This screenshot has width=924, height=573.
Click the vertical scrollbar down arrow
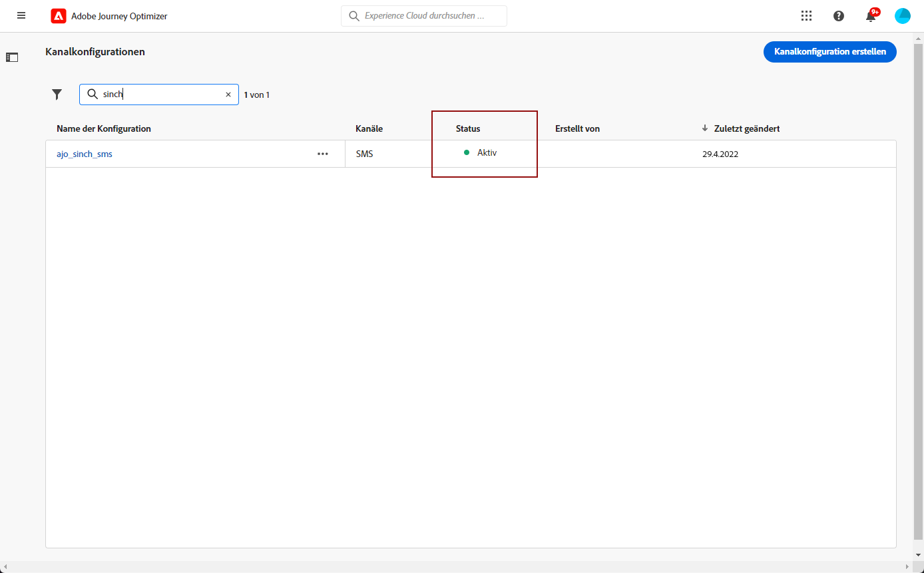pyautogui.click(x=918, y=554)
